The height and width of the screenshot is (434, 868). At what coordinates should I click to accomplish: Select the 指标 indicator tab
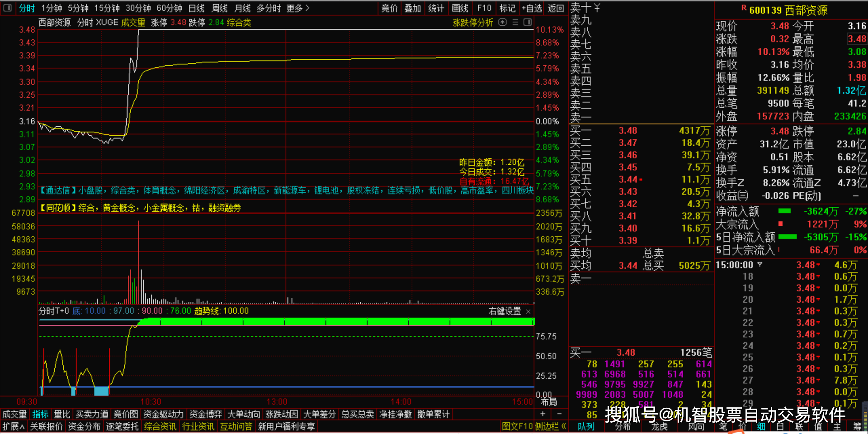[x=40, y=414]
